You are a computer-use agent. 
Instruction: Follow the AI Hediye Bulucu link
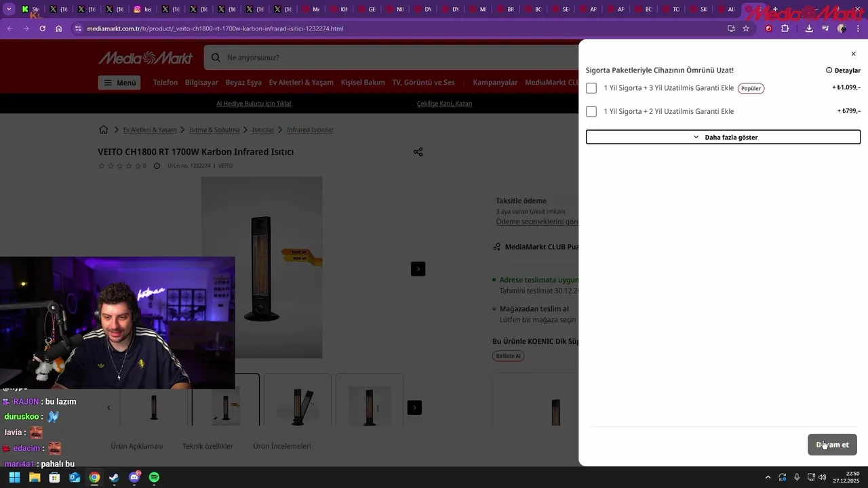pyautogui.click(x=254, y=104)
